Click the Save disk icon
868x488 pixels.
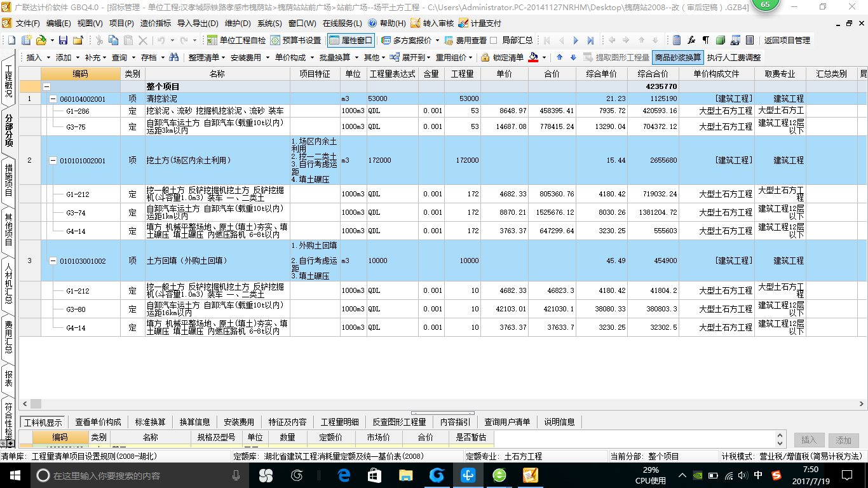(63, 40)
